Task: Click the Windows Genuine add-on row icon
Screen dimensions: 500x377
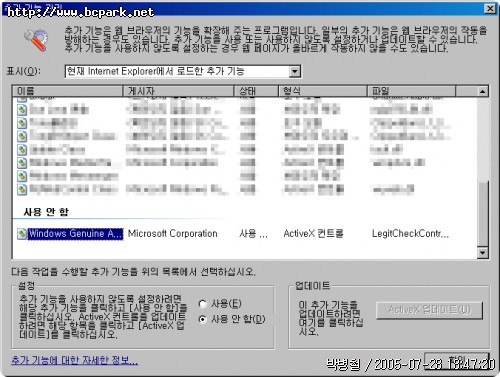Action: [22, 234]
